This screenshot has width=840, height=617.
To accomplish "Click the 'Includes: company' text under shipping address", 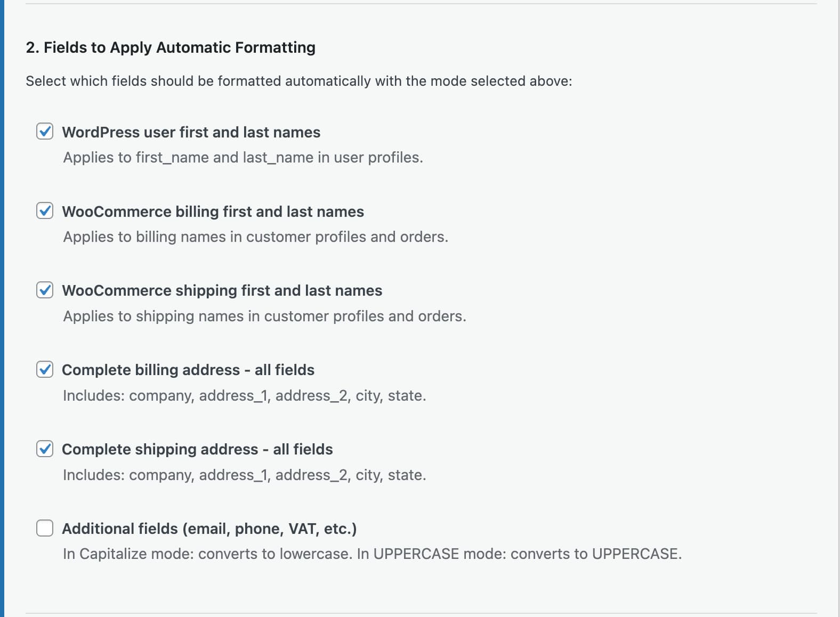I will pos(244,475).
